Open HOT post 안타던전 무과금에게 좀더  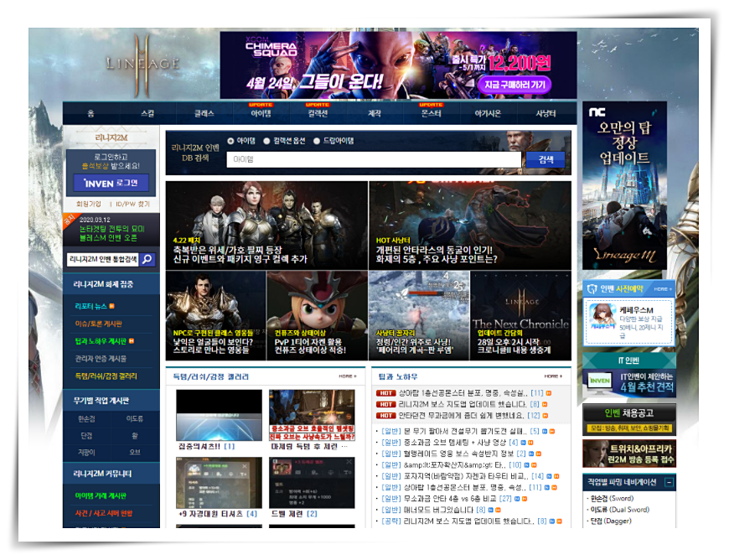[x=463, y=415]
